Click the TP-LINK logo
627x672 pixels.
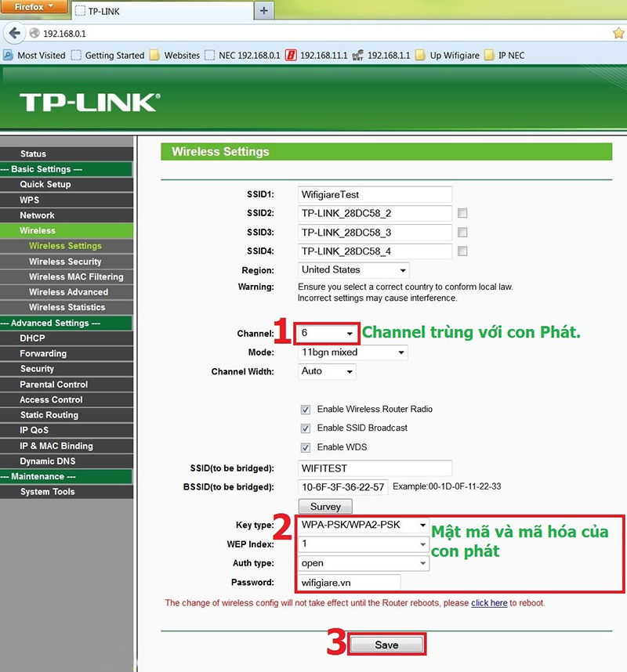pyautogui.click(x=90, y=103)
